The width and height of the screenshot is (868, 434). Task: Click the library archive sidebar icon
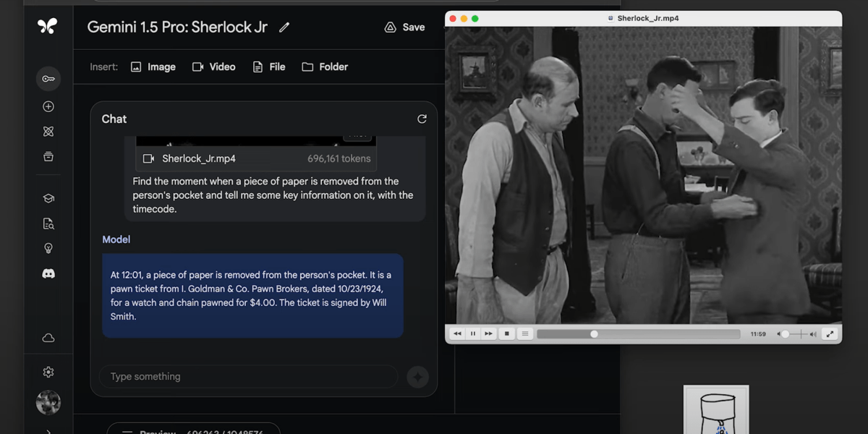(48, 157)
